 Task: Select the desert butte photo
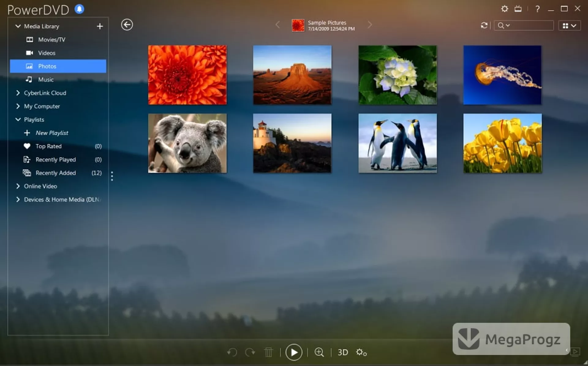tap(292, 75)
